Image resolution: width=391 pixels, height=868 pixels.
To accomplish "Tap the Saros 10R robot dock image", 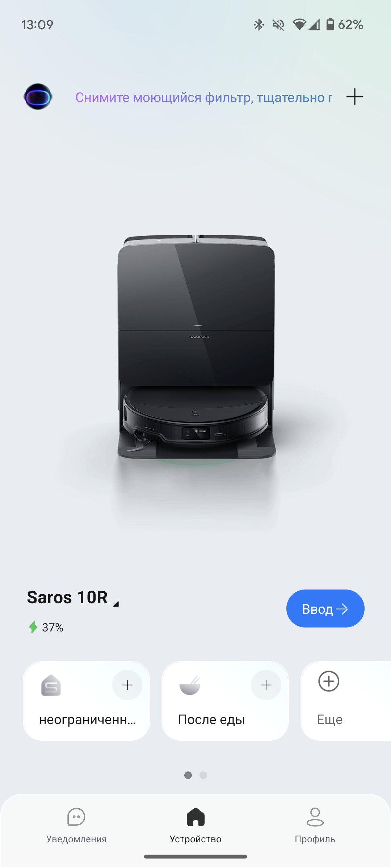I will click(197, 347).
